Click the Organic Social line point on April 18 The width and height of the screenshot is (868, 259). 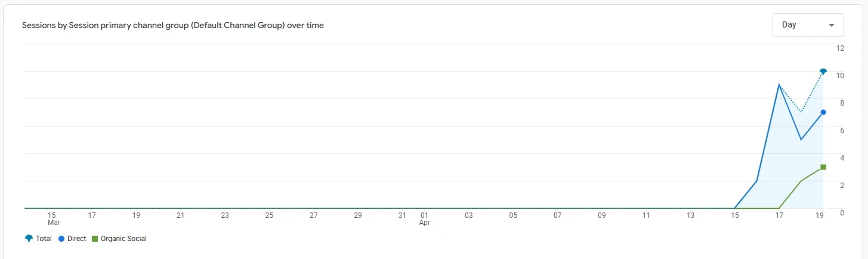[x=801, y=181]
